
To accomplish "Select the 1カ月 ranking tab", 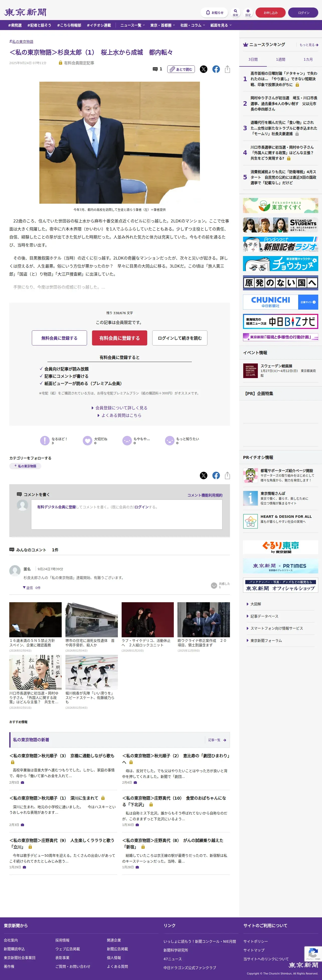I will click(308, 60).
